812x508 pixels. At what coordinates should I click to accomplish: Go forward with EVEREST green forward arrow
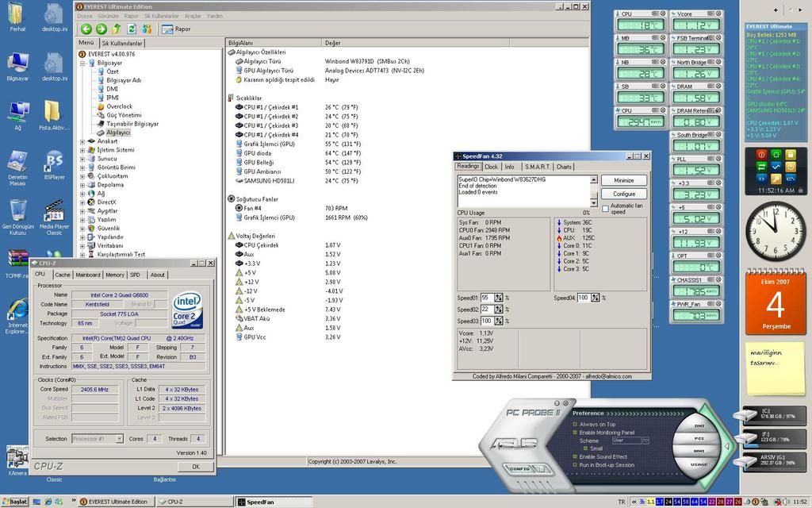[101, 29]
